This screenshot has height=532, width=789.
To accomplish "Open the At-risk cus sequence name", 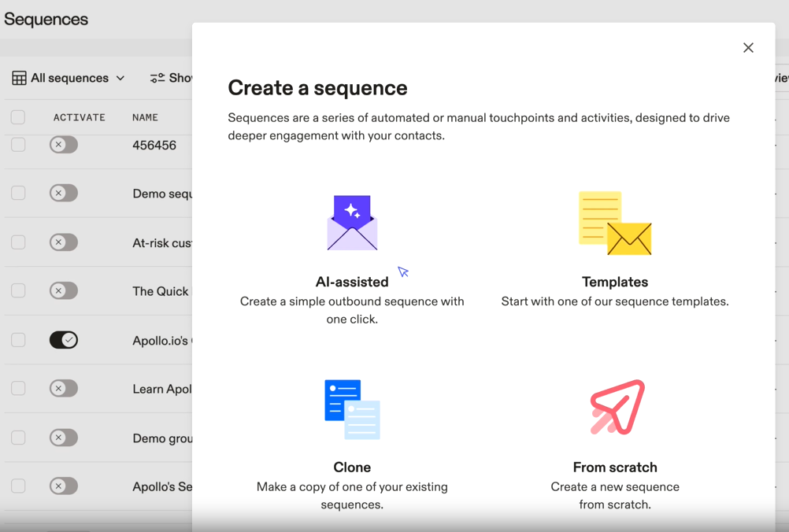I will 162,243.
